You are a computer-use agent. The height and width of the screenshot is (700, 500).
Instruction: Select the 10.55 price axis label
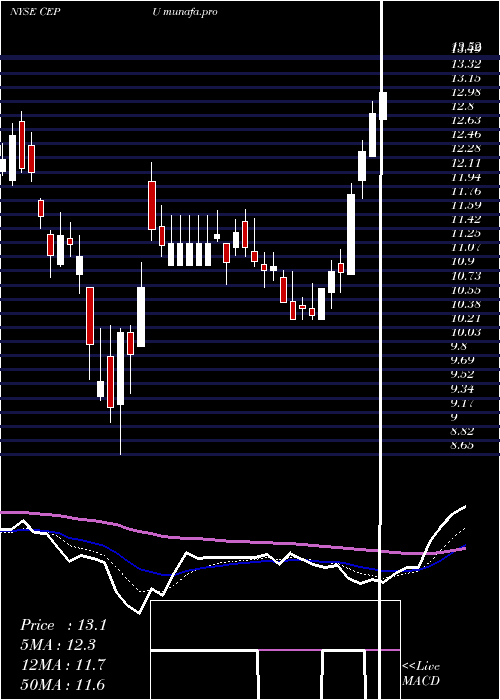point(466,291)
